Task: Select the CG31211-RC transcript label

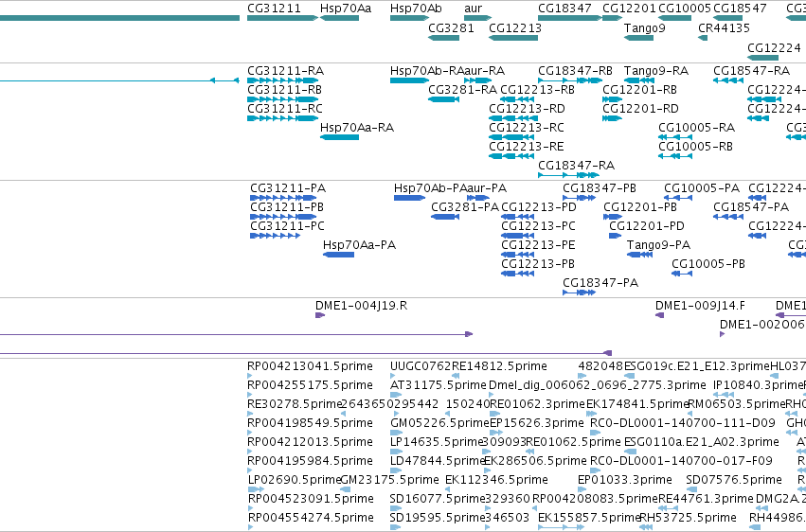Action: [285, 109]
